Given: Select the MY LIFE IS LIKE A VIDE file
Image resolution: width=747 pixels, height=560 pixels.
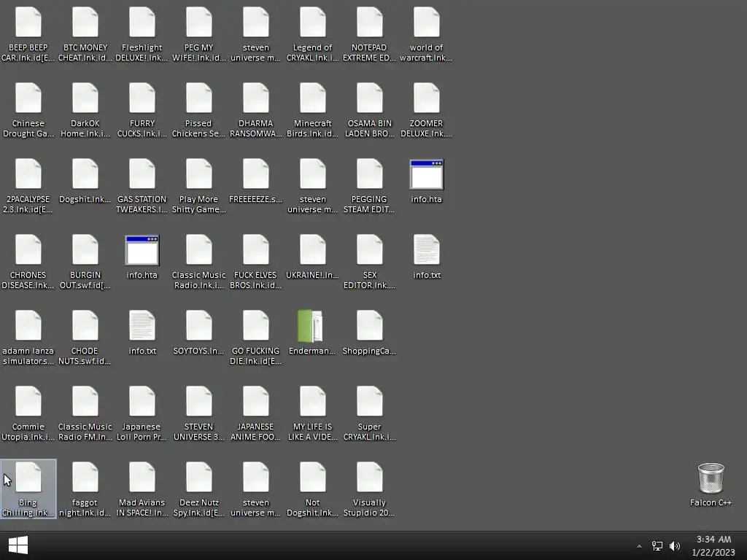Looking at the screenshot, I should [312, 401].
